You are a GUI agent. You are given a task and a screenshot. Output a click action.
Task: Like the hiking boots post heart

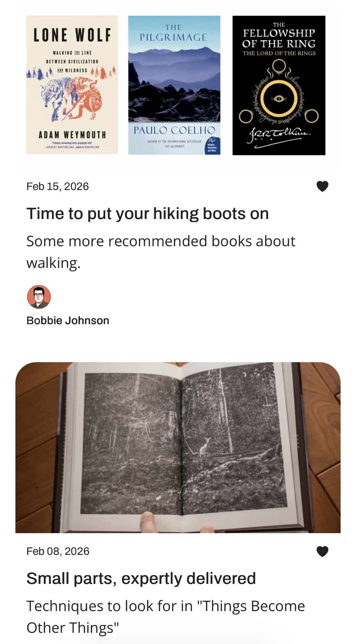(x=322, y=186)
